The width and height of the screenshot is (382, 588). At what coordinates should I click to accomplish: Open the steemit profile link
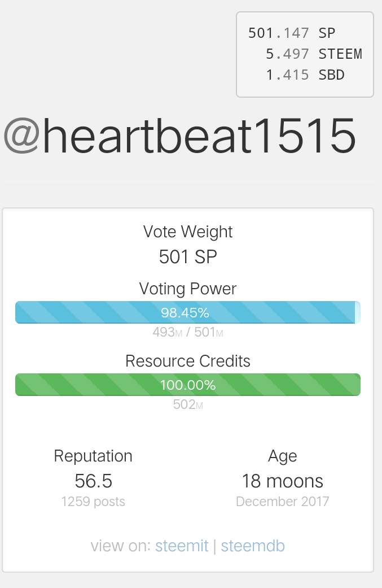[182, 546]
